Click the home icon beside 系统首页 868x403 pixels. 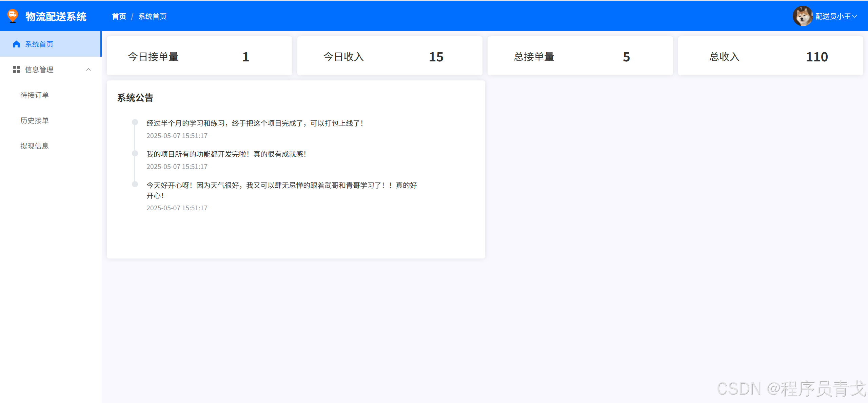(x=16, y=44)
